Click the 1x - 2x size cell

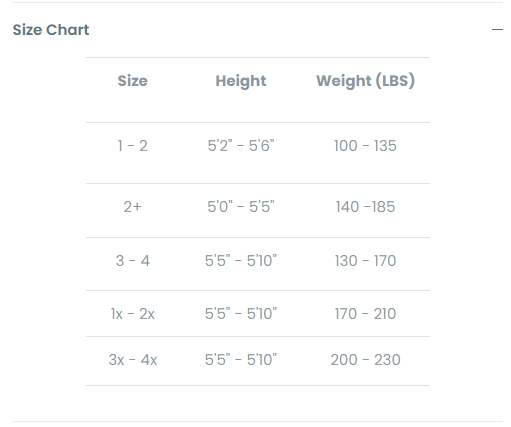(x=133, y=314)
